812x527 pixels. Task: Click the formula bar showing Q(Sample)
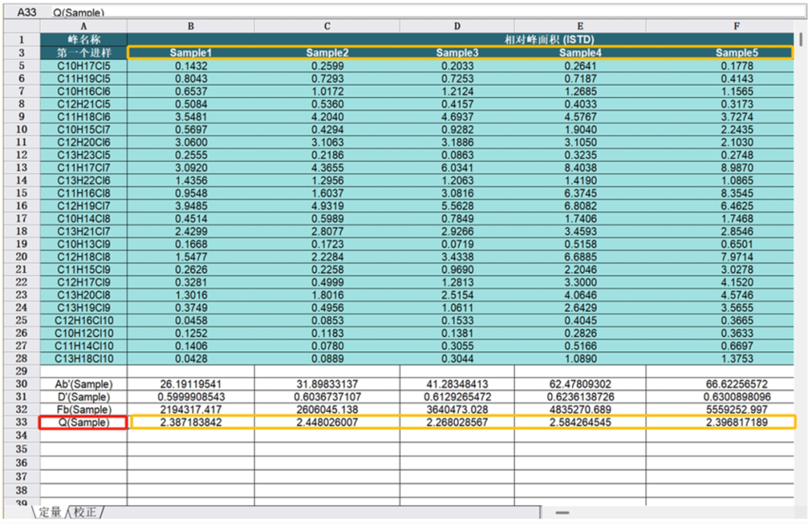(x=429, y=12)
